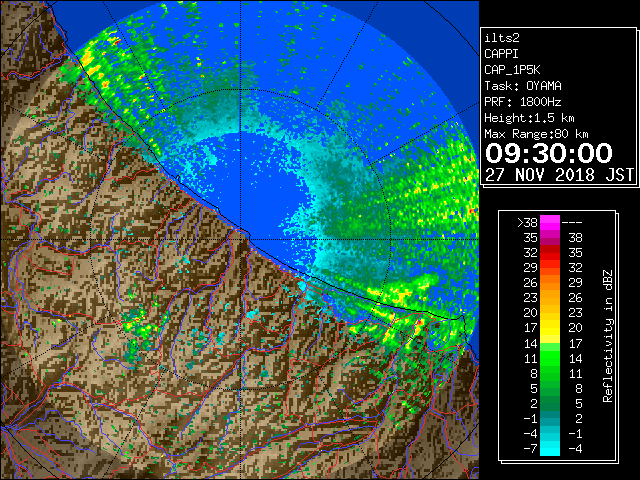Click the PRF: 1800Hz value
Image resolution: width=640 pixels, height=480 pixels.
[x=523, y=102]
